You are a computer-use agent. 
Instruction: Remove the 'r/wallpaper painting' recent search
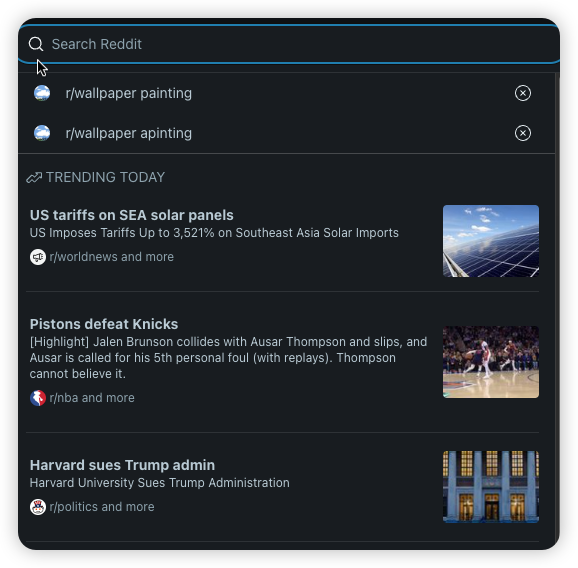522,93
